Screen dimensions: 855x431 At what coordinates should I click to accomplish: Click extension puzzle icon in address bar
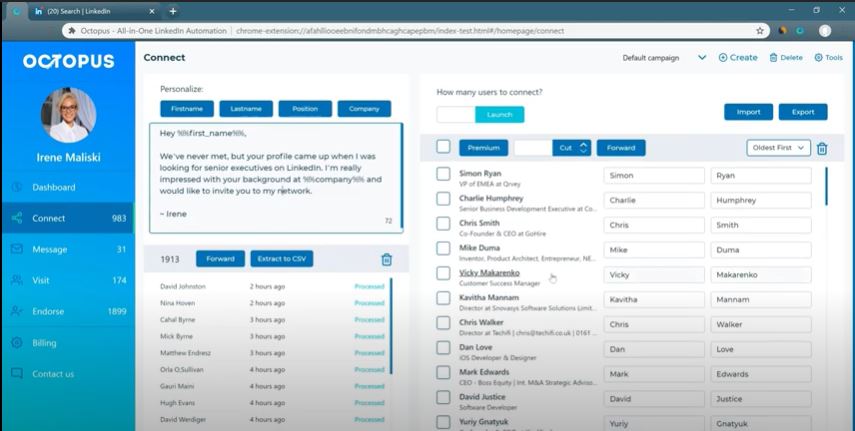[72, 31]
